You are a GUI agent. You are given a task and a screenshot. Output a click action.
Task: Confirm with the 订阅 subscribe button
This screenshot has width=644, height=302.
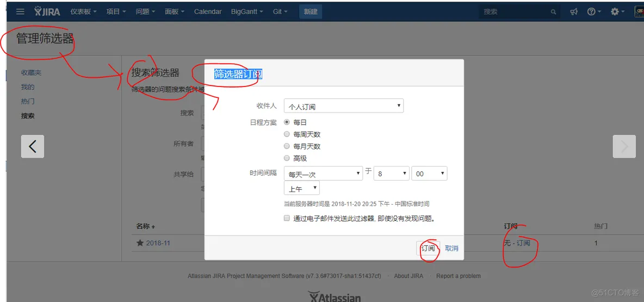[x=428, y=248]
